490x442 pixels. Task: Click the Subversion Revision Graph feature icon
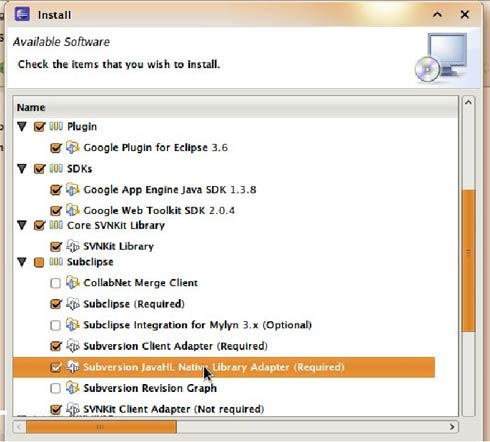tap(73, 388)
